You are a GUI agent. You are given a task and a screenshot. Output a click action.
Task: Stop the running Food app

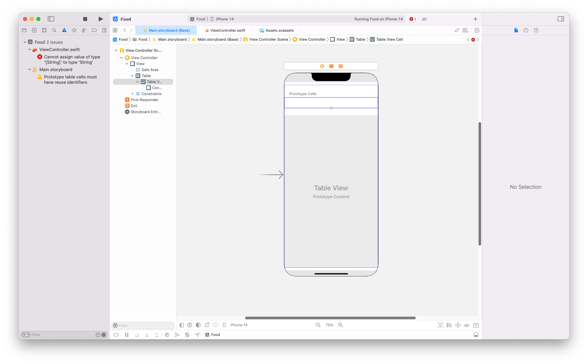coord(85,19)
